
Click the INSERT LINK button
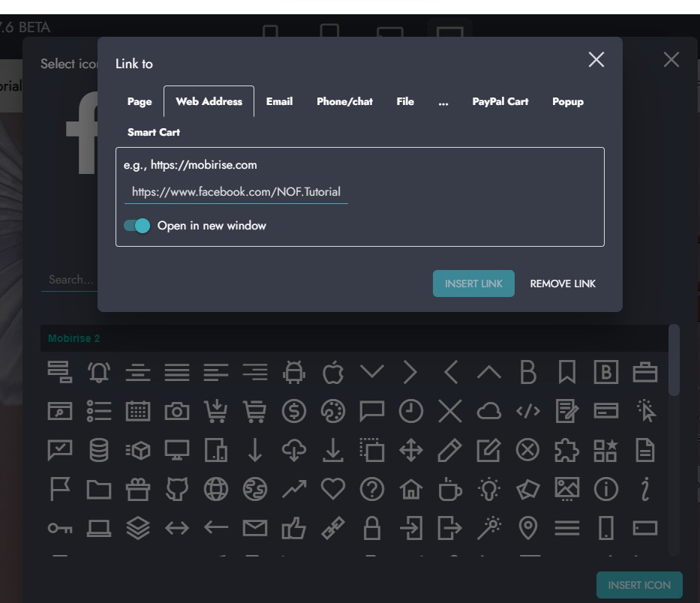coord(473,283)
